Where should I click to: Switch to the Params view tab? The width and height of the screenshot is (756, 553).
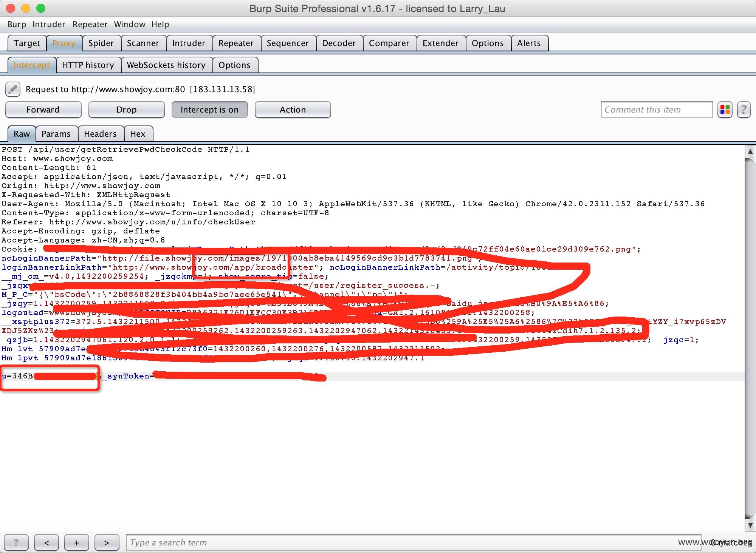pyautogui.click(x=56, y=134)
